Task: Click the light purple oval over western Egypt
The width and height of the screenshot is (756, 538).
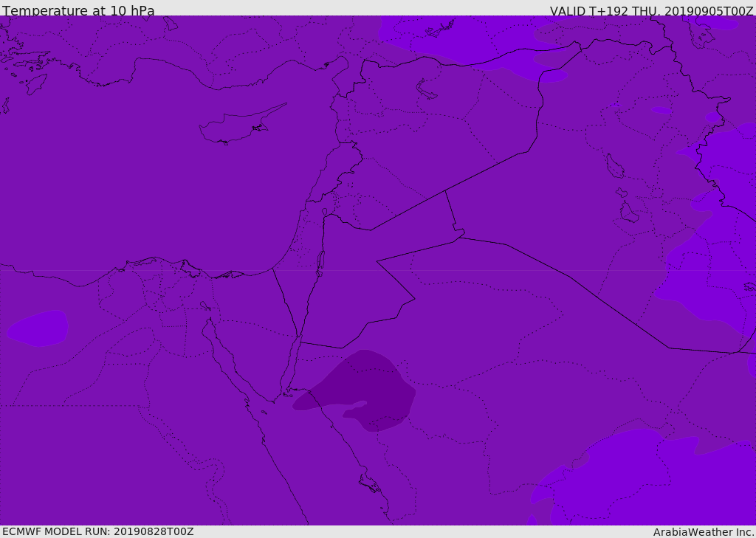Action: [37, 328]
